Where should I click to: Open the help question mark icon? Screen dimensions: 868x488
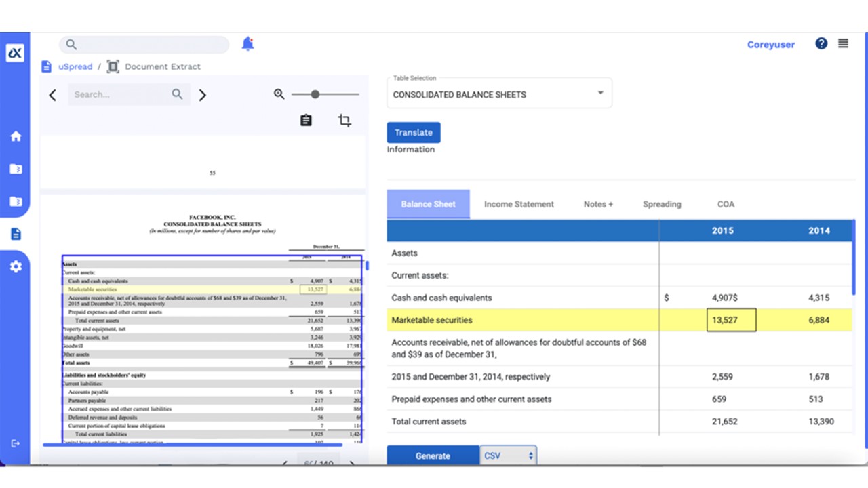pos(821,43)
